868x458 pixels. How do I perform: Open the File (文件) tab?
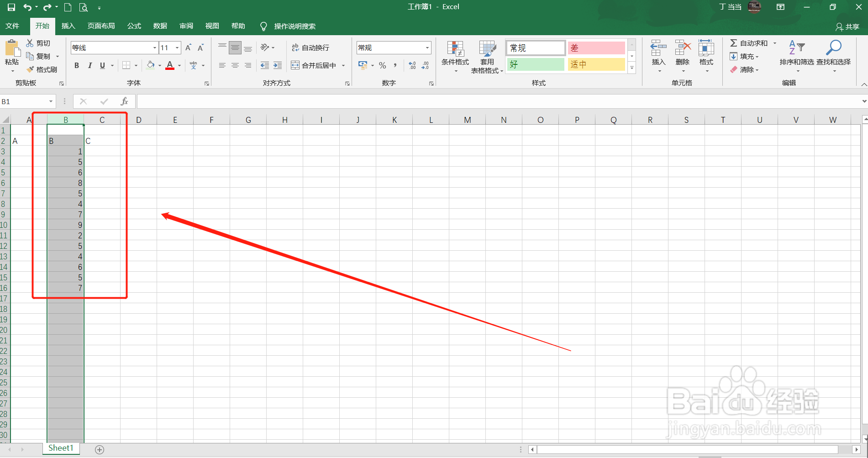[12, 26]
